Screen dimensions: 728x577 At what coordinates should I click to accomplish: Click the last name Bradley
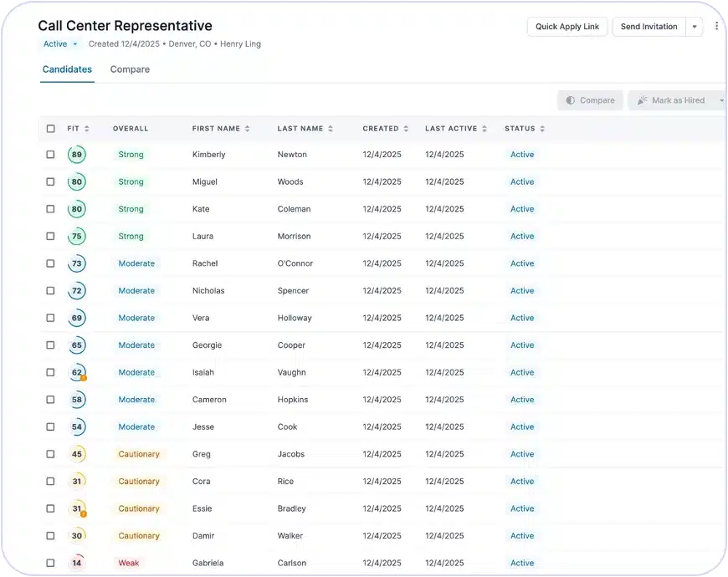(x=291, y=508)
